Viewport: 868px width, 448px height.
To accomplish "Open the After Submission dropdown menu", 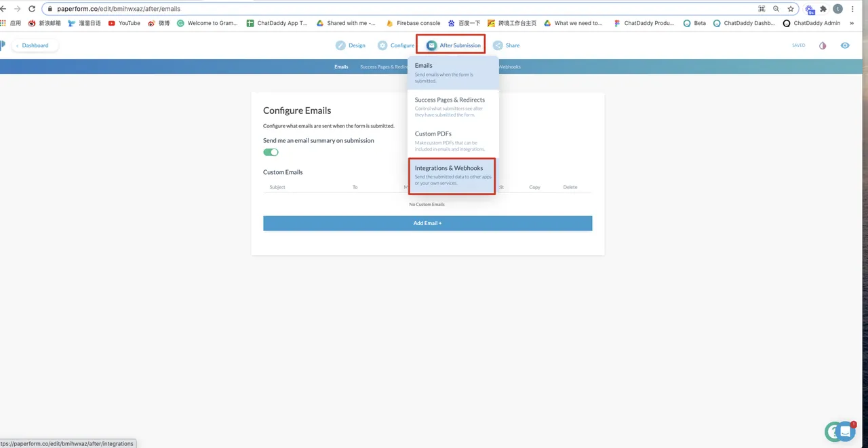I will click(451, 45).
